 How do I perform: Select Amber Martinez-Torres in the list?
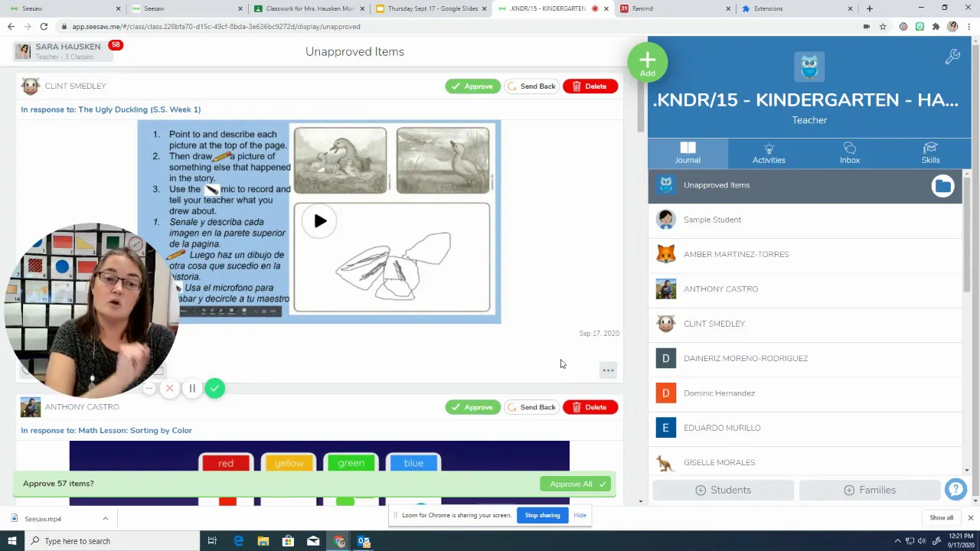[805, 254]
